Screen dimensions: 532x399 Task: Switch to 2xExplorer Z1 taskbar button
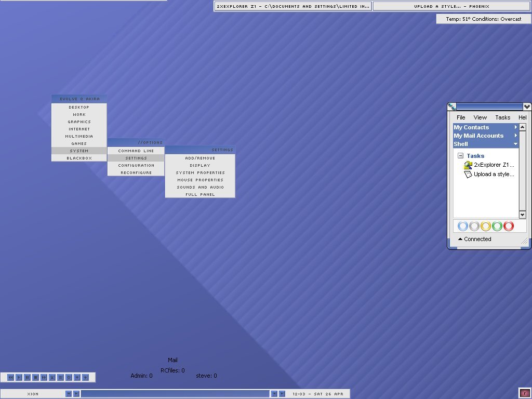(293, 6)
